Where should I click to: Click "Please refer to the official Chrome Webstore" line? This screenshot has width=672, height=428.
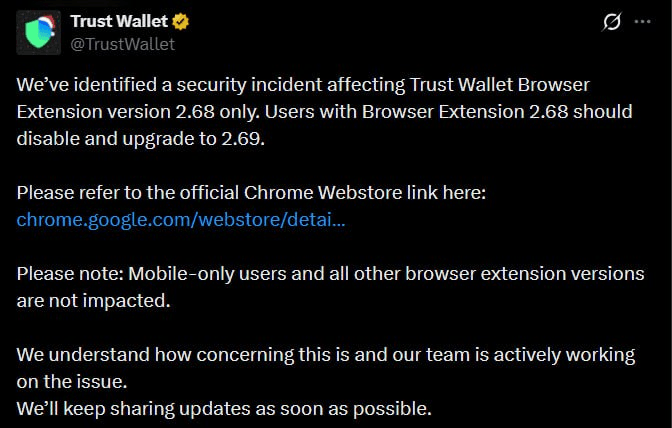tap(251, 193)
